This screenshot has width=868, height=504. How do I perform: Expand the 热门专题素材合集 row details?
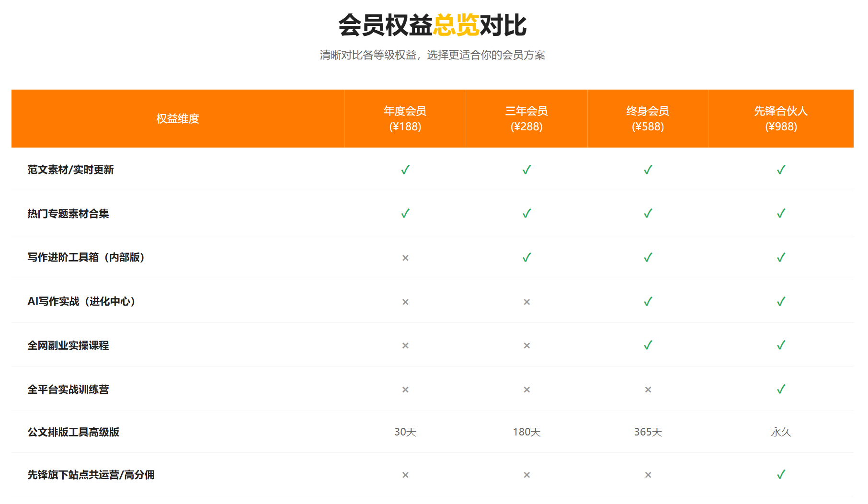[69, 214]
